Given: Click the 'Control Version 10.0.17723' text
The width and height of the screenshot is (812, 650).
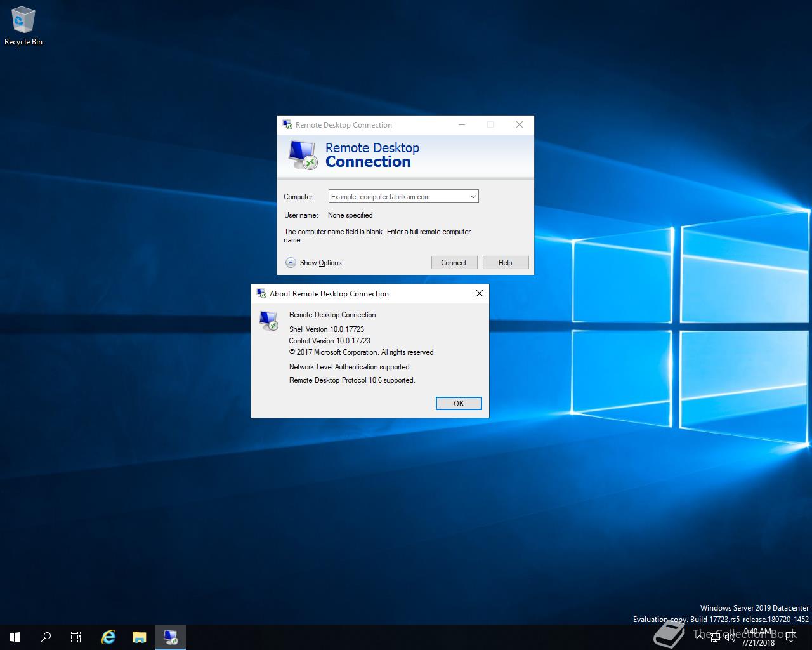Looking at the screenshot, I should tap(330, 341).
